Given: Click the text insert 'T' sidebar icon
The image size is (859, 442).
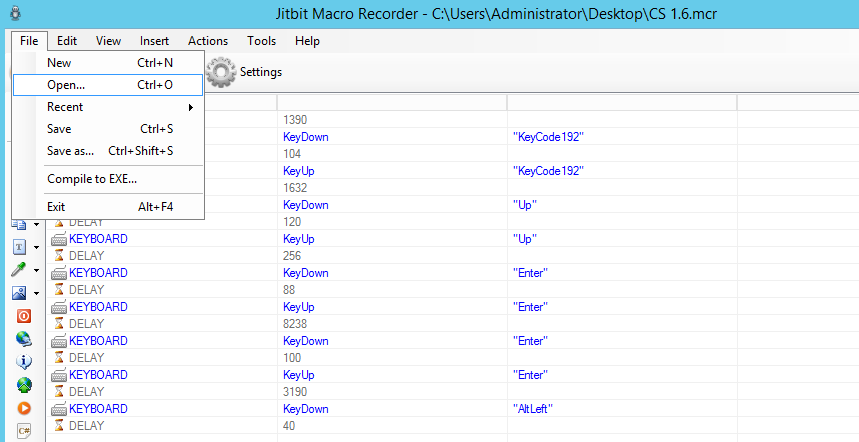Looking at the screenshot, I should (x=19, y=247).
